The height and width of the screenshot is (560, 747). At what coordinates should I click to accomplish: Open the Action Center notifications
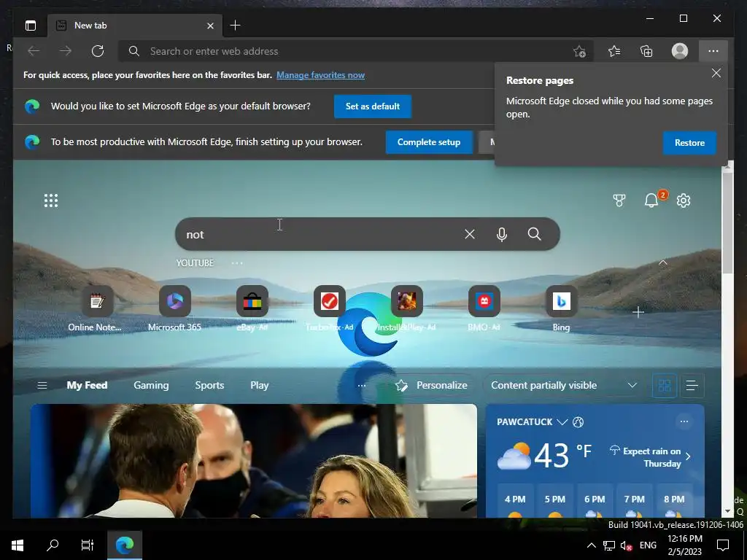click(723, 545)
